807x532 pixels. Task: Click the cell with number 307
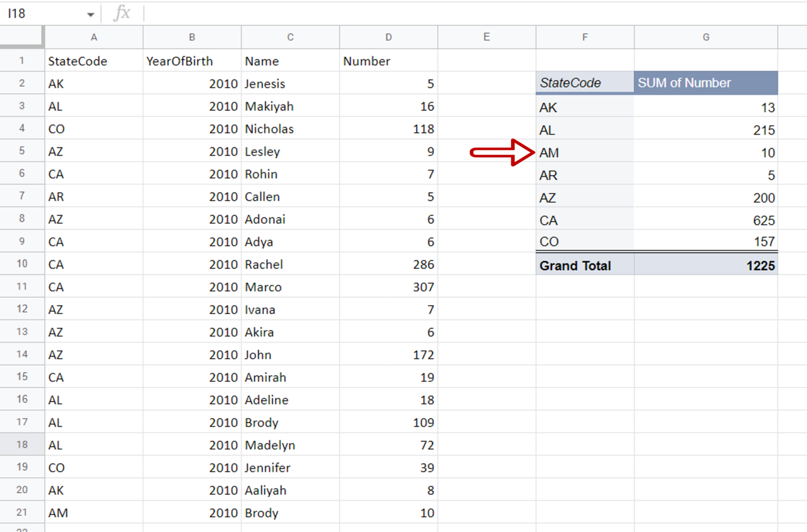(x=388, y=287)
